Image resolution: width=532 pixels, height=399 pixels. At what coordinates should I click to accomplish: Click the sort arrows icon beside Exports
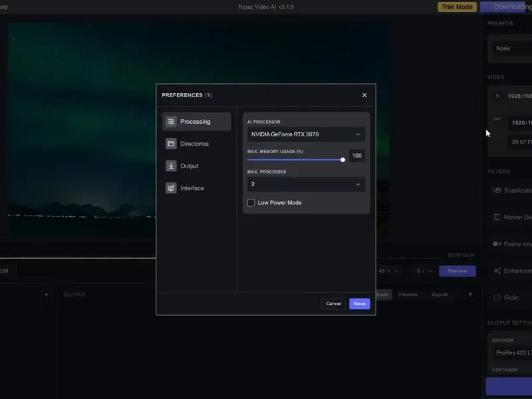click(x=470, y=295)
